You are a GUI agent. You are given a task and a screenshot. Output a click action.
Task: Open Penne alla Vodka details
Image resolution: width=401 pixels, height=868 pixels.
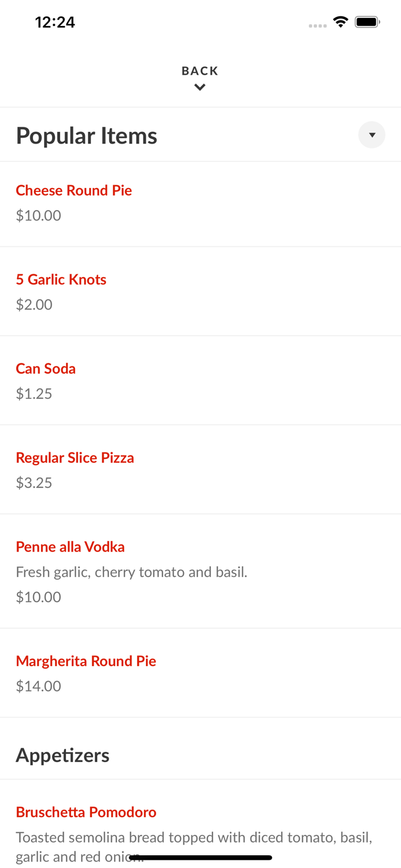pos(70,546)
